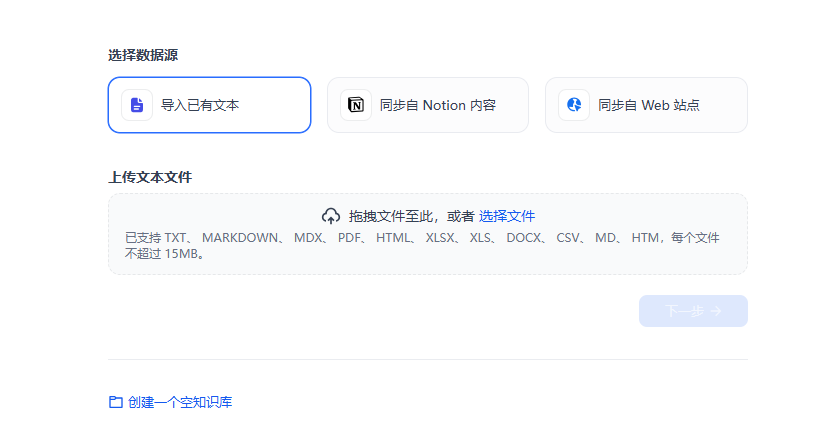Select the 导入已有文本 data source card
The height and width of the screenshot is (425, 813).
(x=209, y=105)
